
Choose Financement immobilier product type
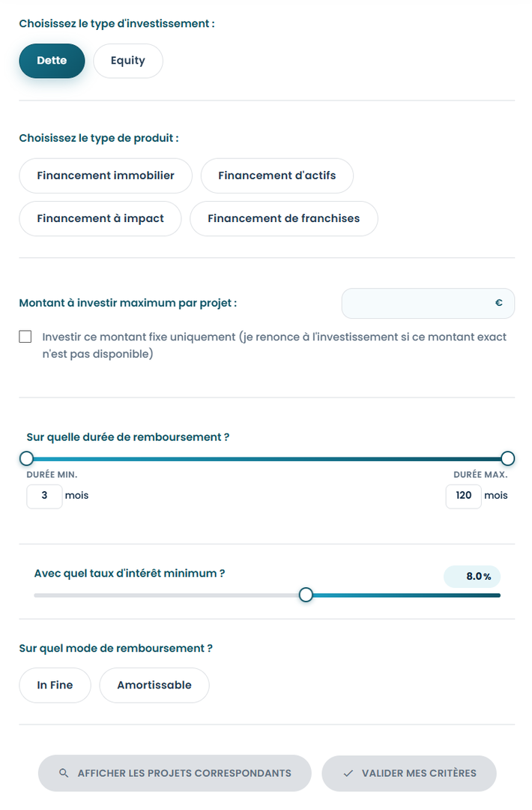(106, 175)
